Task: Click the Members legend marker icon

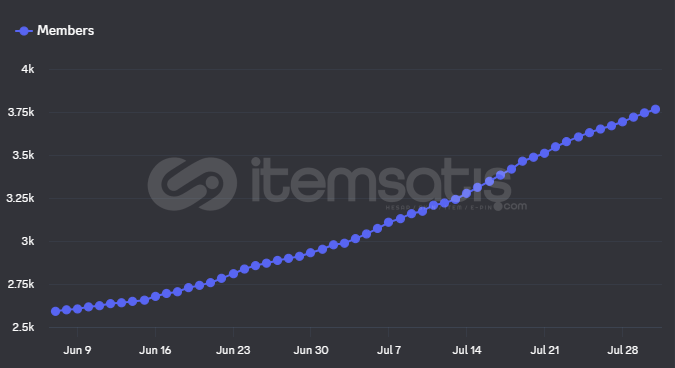Action: pyautogui.click(x=24, y=31)
